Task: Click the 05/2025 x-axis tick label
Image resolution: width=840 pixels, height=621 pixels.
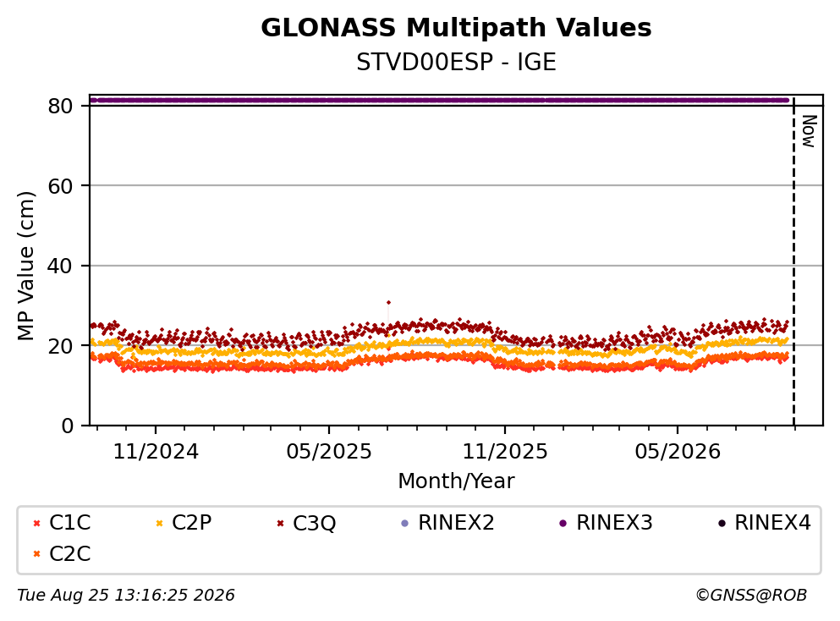Action: click(x=329, y=452)
